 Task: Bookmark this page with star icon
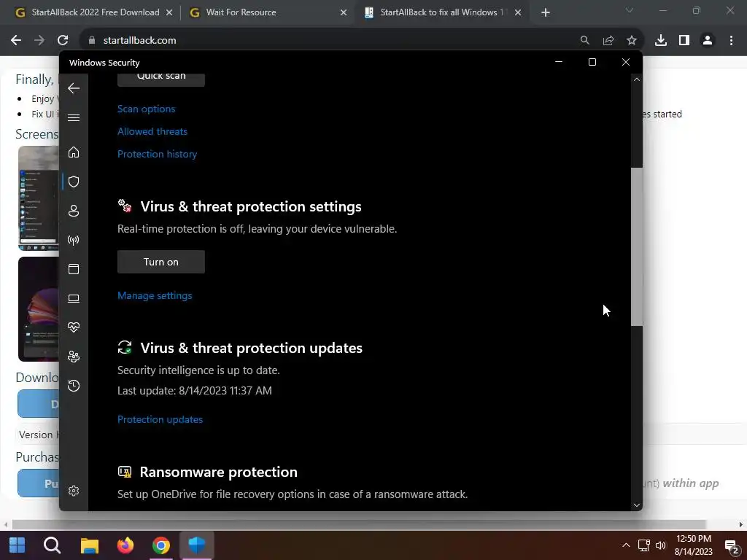(632, 41)
